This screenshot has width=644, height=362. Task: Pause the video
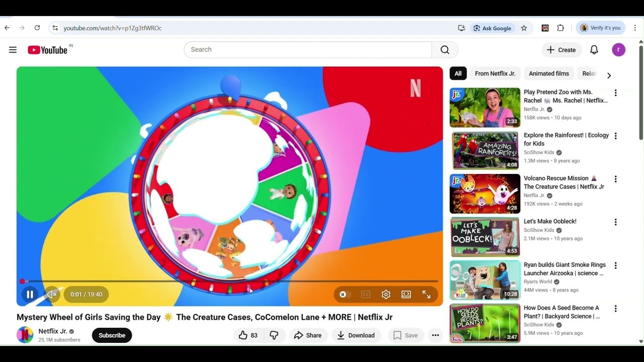pos(30,295)
